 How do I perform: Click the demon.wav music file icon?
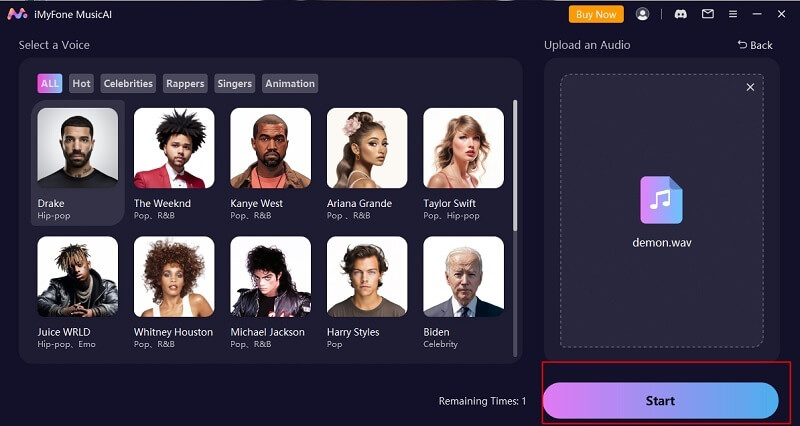pyautogui.click(x=661, y=199)
